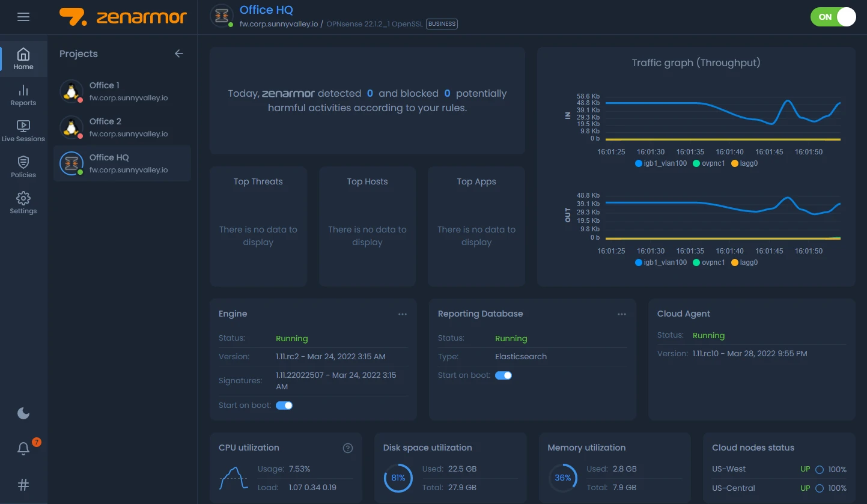Screen dimensions: 867x504
Task: Open Settings from the left sidebar
Action: pos(23,203)
